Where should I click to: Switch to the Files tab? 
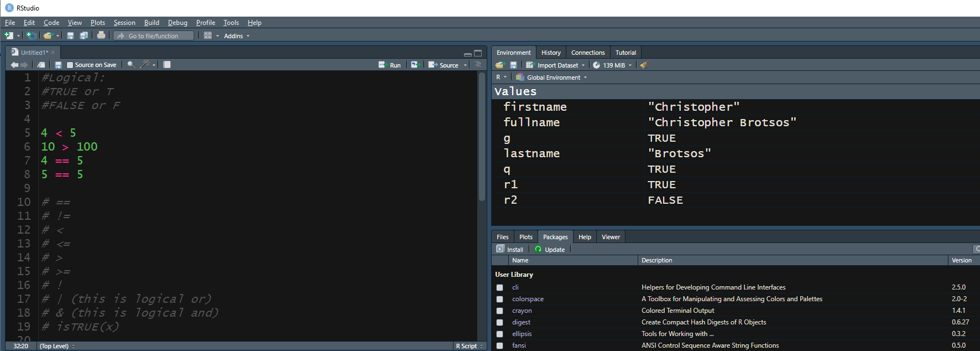502,237
